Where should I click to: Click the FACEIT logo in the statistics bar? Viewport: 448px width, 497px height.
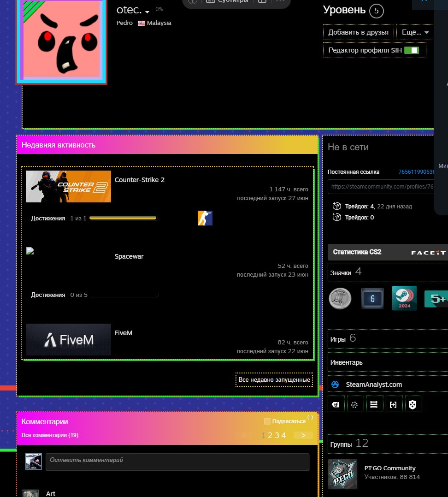click(428, 253)
